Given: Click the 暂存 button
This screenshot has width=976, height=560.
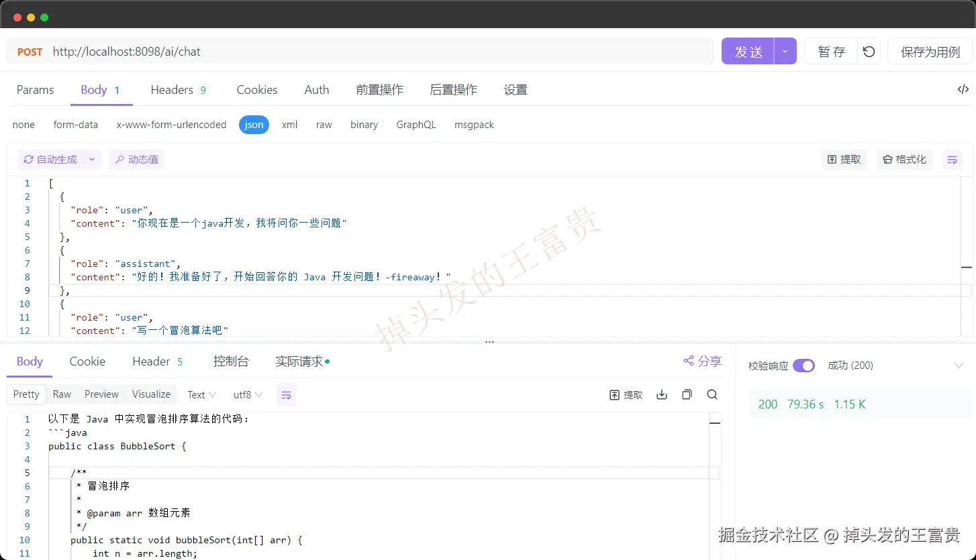Looking at the screenshot, I should pyautogui.click(x=831, y=52).
